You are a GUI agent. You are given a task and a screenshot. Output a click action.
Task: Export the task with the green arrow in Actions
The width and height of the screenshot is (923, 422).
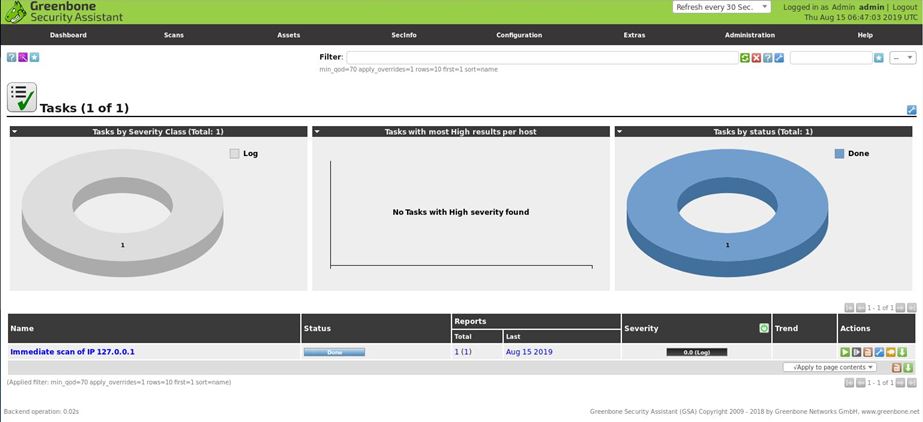(x=902, y=352)
